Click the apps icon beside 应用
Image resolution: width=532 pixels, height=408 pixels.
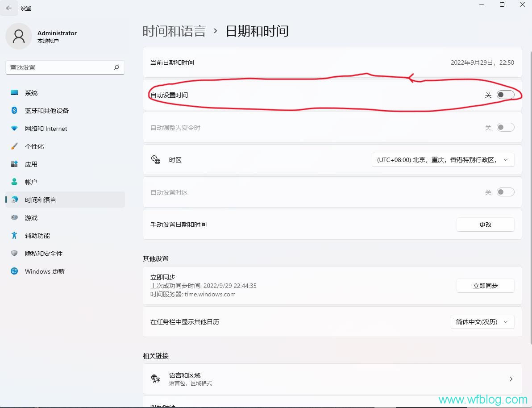click(14, 164)
